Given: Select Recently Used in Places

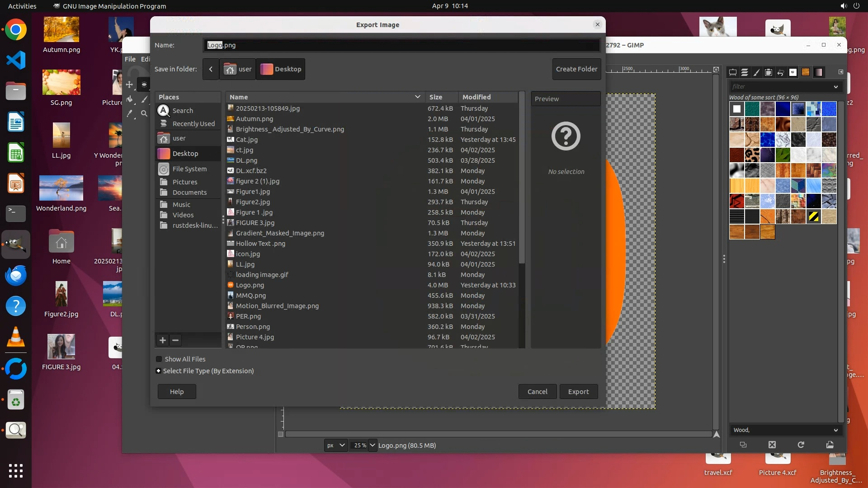Looking at the screenshot, I should (193, 124).
